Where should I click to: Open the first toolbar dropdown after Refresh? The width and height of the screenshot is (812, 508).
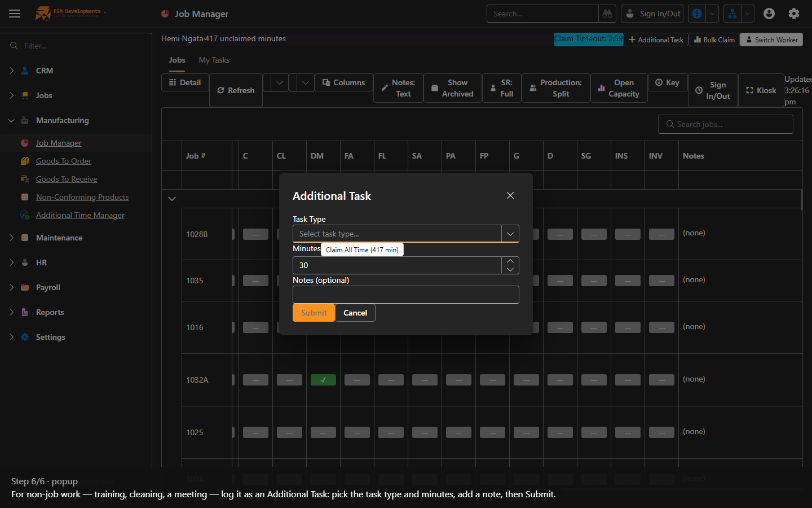tap(279, 82)
